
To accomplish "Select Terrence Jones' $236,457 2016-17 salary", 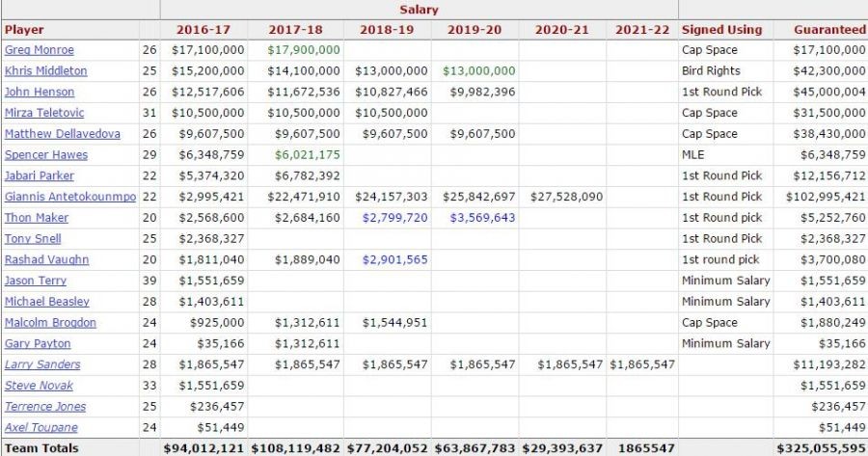I will tap(217, 407).
